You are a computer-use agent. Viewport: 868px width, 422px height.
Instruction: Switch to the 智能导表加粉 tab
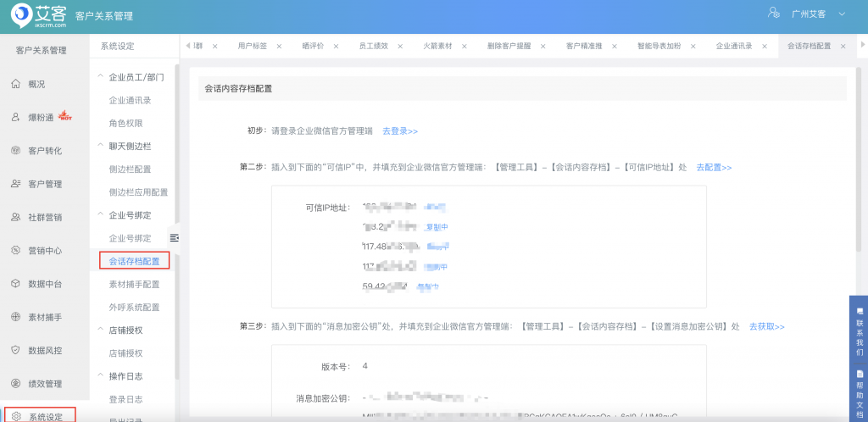coord(659,46)
